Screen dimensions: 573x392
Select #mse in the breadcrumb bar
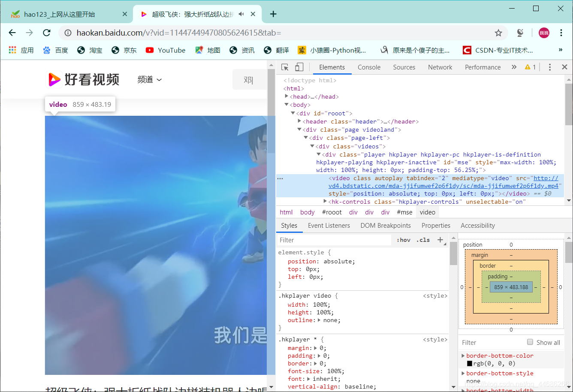click(404, 212)
